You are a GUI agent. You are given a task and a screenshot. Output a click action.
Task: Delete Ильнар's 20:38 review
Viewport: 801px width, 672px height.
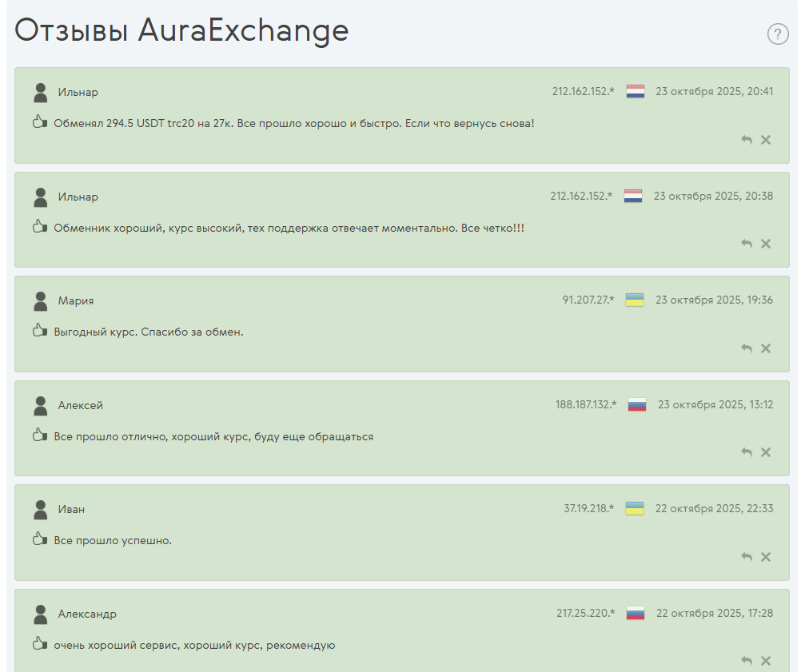point(766,244)
